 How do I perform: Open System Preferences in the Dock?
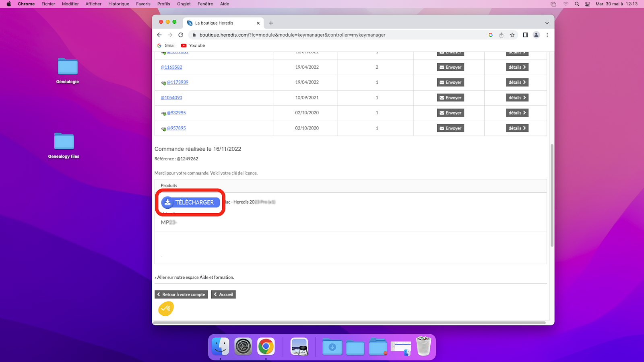tap(243, 346)
